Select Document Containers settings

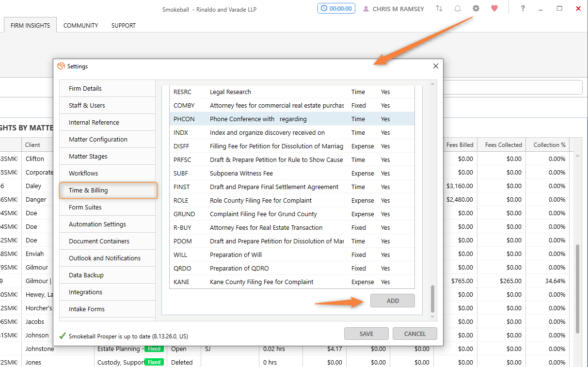pyautogui.click(x=107, y=241)
